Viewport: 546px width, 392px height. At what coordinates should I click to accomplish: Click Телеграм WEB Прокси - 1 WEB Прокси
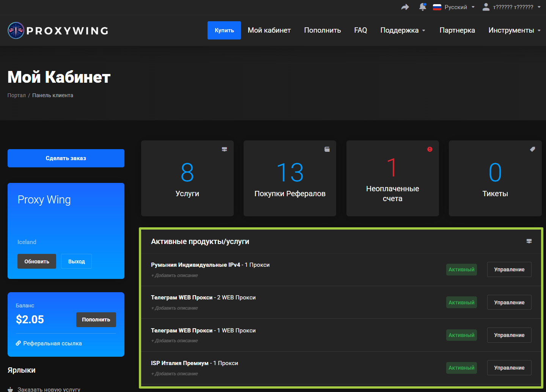203,331
